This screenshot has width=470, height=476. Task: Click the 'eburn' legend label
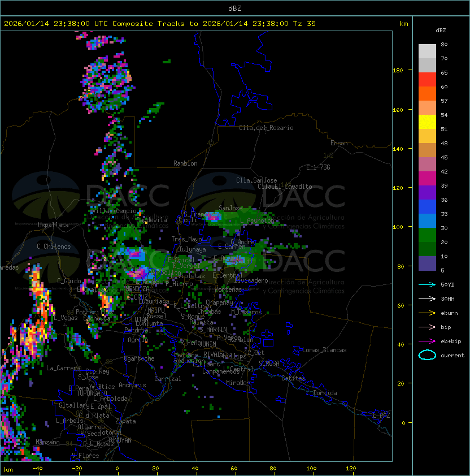click(449, 313)
